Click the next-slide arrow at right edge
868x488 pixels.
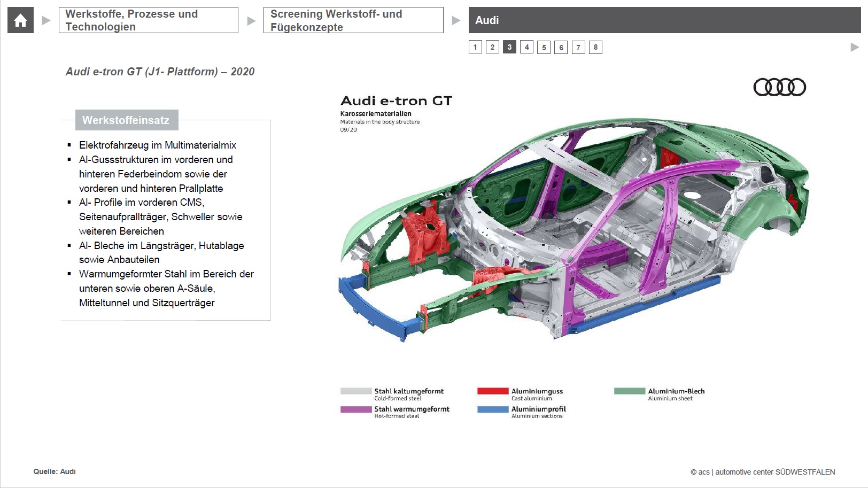point(854,47)
